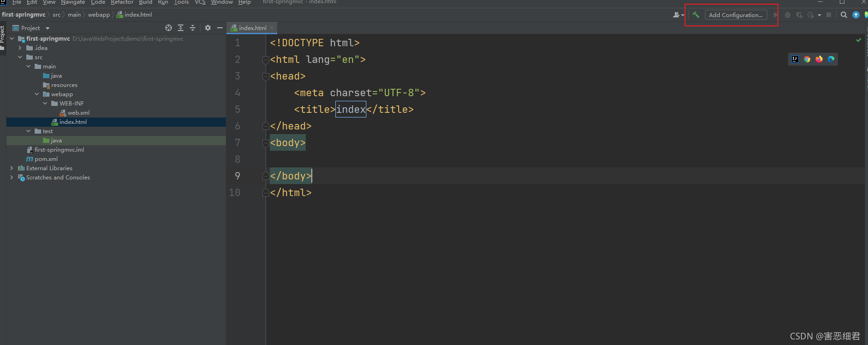Viewport: 868px width, 345px height.
Task: Open the Refactor menu
Action: click(x=122, y=2)
